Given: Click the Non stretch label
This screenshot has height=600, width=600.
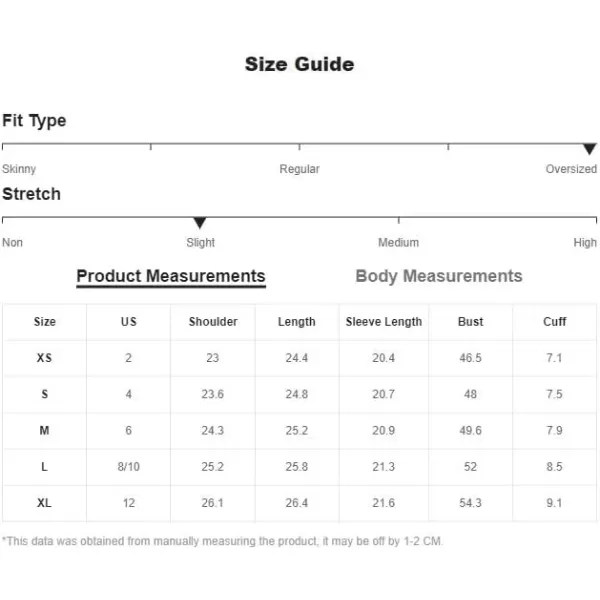Looking at the screenshot, I should 12,243.
